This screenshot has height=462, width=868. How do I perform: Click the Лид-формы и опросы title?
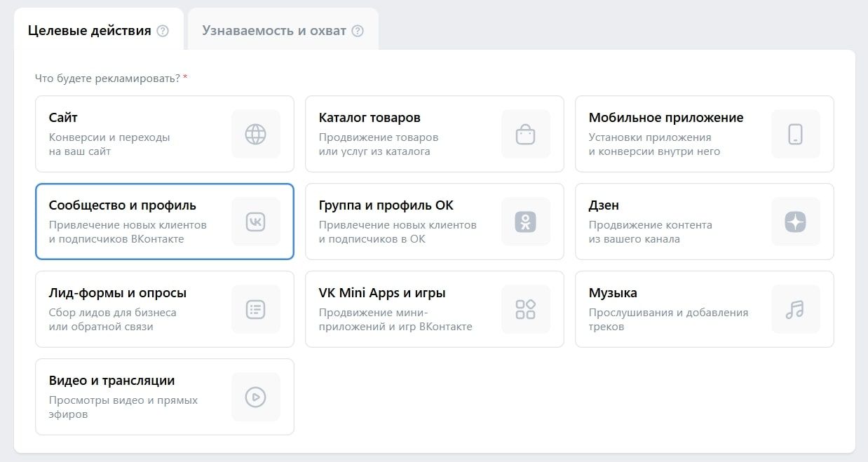pyautogui.click(x=118, y=293)
